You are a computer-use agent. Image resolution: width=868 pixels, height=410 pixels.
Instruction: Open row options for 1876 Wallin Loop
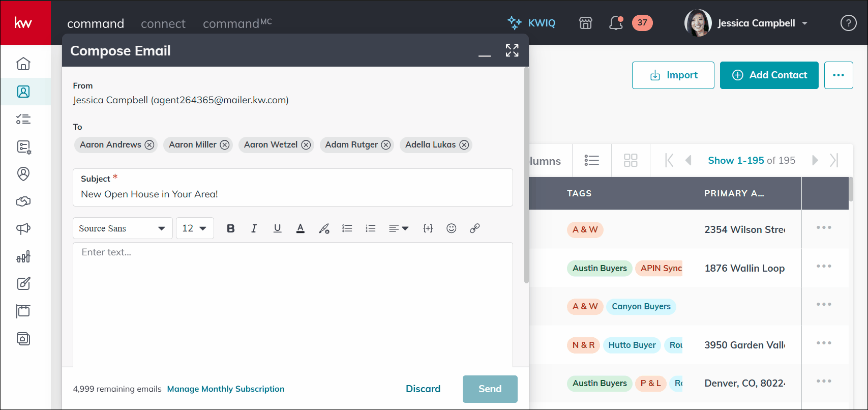click(x=824, y=267)
